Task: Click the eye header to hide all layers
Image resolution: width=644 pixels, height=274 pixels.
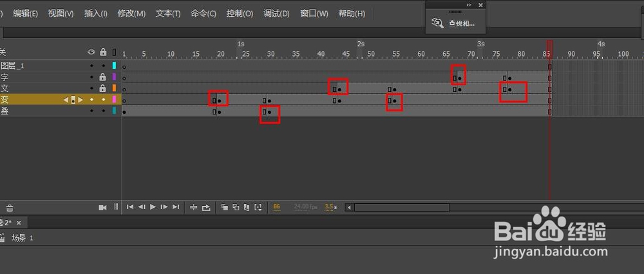Action: pos(91,52)
